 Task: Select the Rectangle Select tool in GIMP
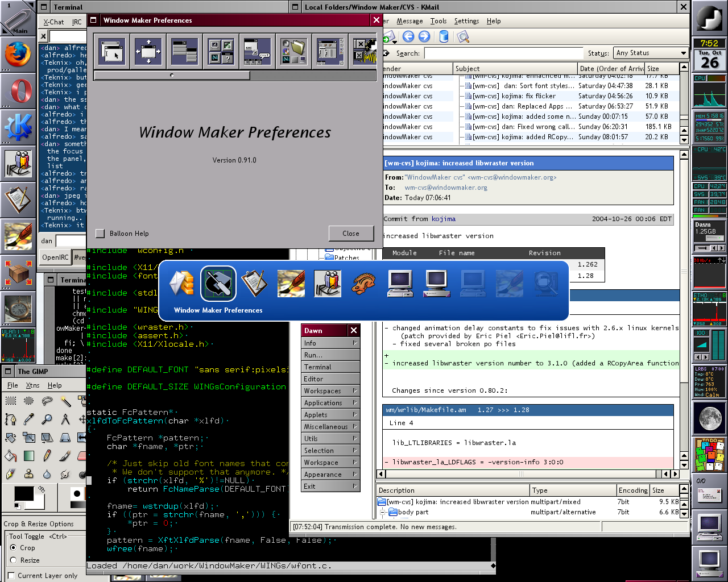point(11,401)
